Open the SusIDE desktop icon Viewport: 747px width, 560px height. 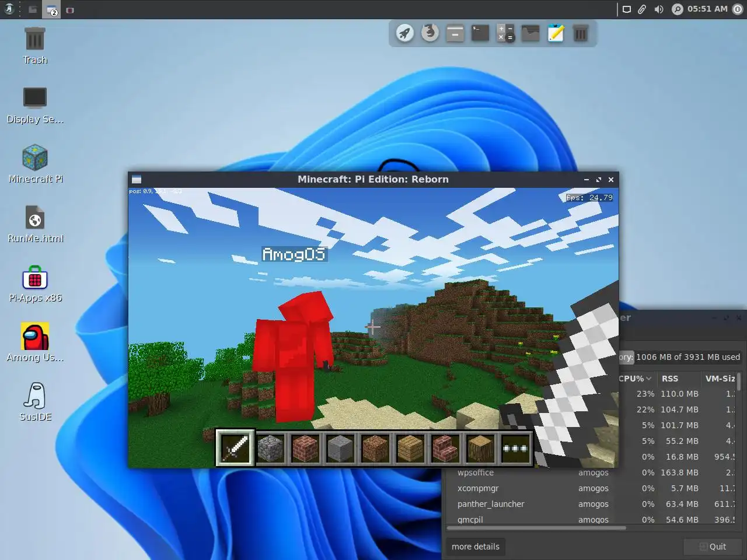(x=35, y=402)
